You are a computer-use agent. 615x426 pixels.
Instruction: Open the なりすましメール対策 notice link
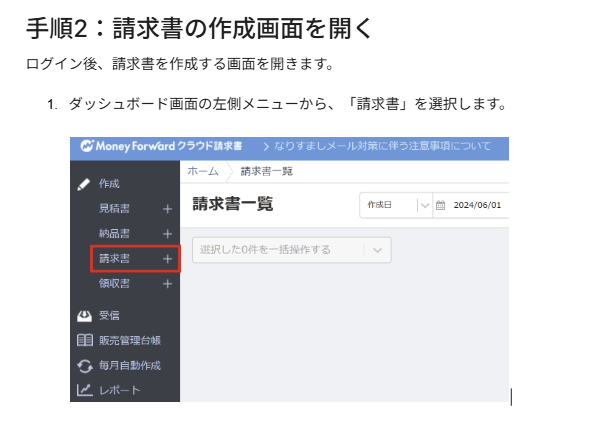[377, 146]
